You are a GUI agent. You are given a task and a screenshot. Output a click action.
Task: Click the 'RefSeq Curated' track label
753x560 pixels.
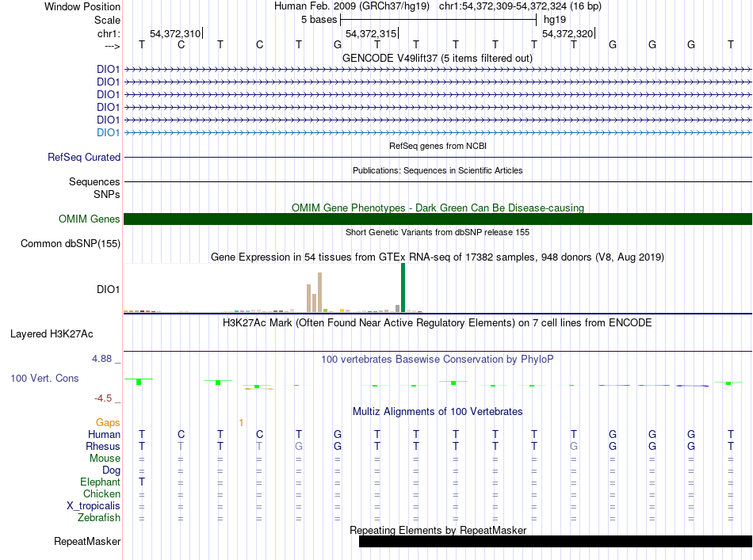pos(84,157)
